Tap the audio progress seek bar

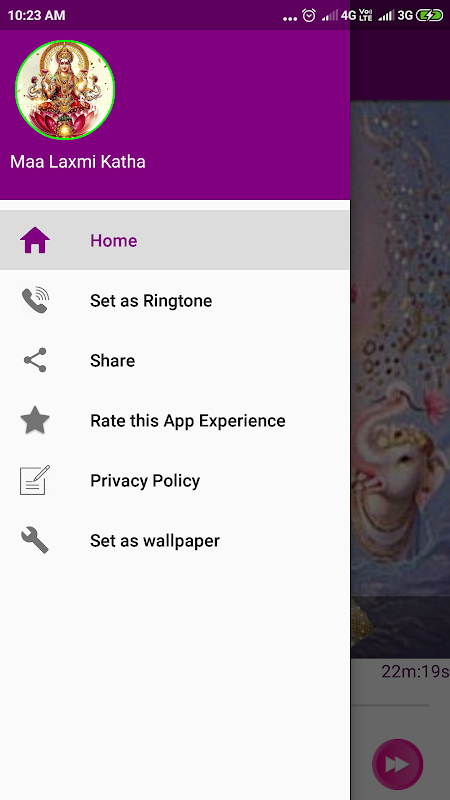390,706
